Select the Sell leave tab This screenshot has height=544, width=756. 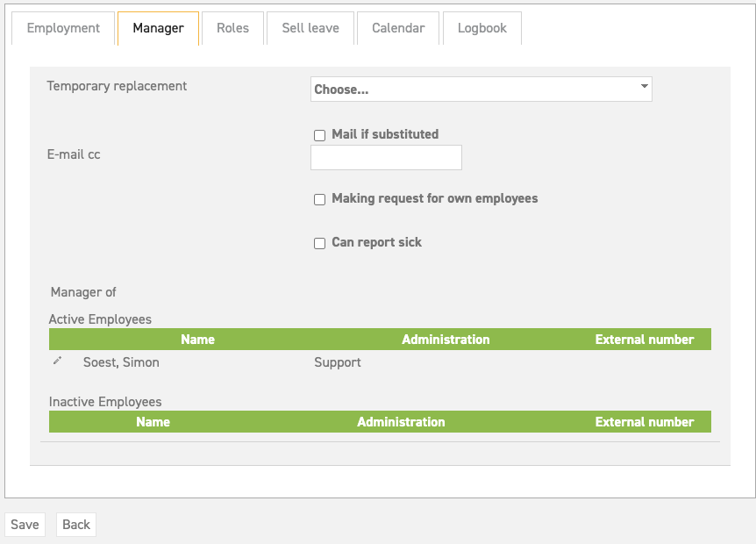[x=310, y=27]
